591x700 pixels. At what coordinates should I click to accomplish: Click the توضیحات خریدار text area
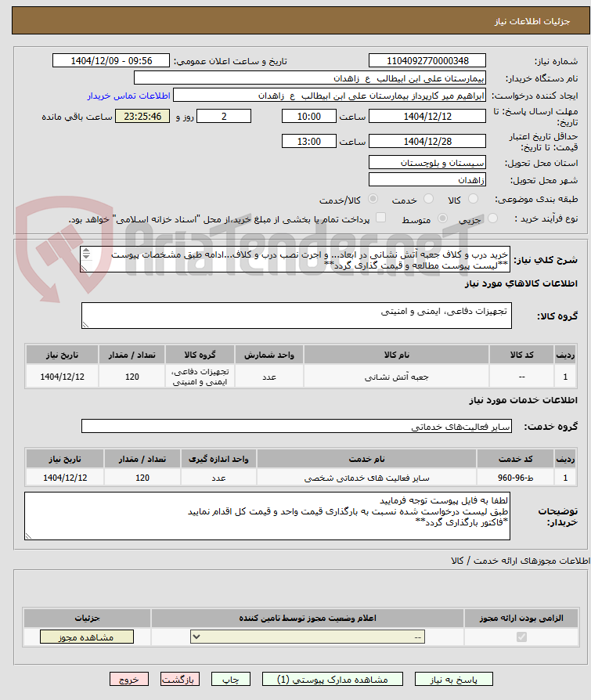[268, 516]
